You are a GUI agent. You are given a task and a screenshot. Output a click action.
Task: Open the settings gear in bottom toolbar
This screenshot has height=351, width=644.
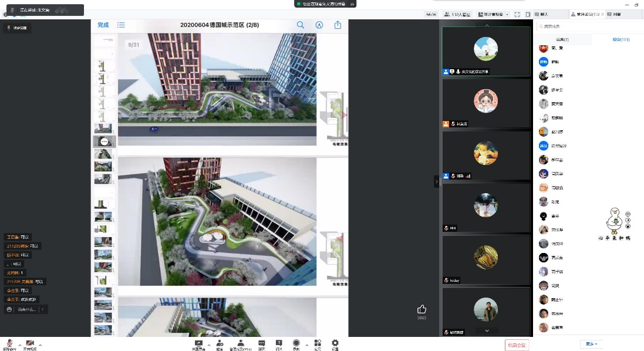click(x=335, y=343)
